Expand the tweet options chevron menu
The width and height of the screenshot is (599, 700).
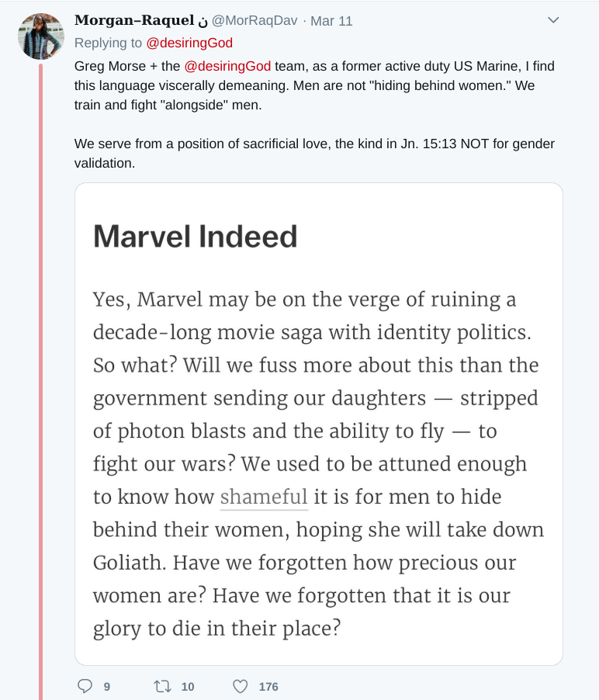553,20
